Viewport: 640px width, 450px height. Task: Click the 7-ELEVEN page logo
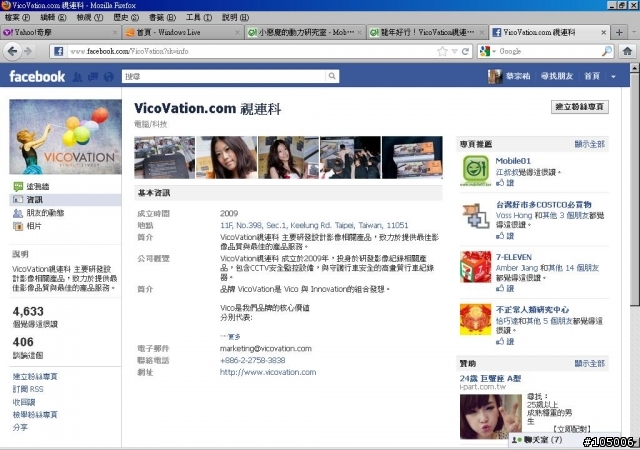476,267
